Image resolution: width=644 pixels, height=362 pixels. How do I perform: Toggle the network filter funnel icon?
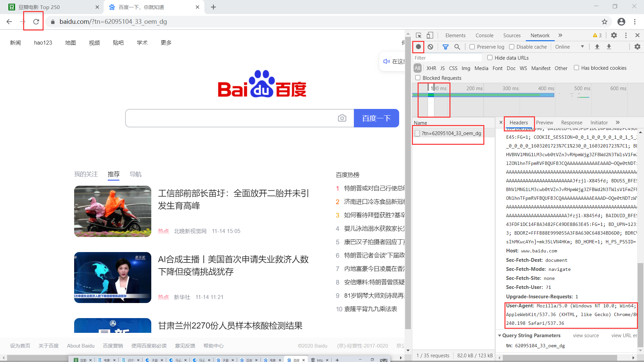coord(445,47)
